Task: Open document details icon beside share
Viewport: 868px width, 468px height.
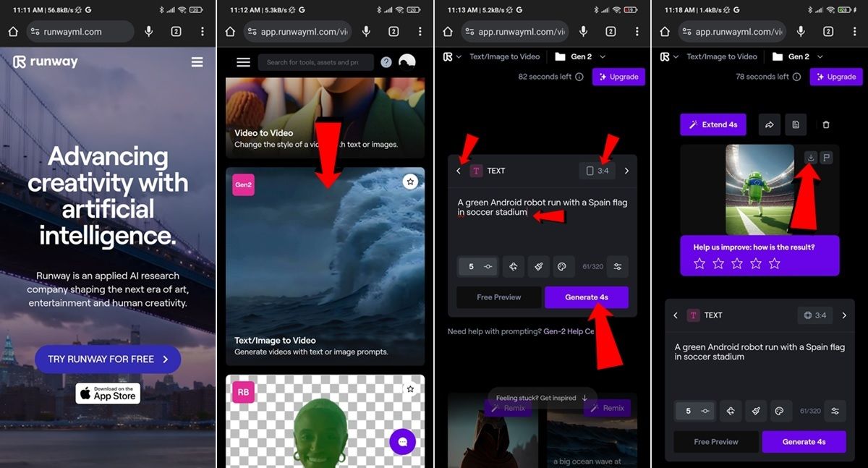Action: pyautogui.click(x=796, y=124)
